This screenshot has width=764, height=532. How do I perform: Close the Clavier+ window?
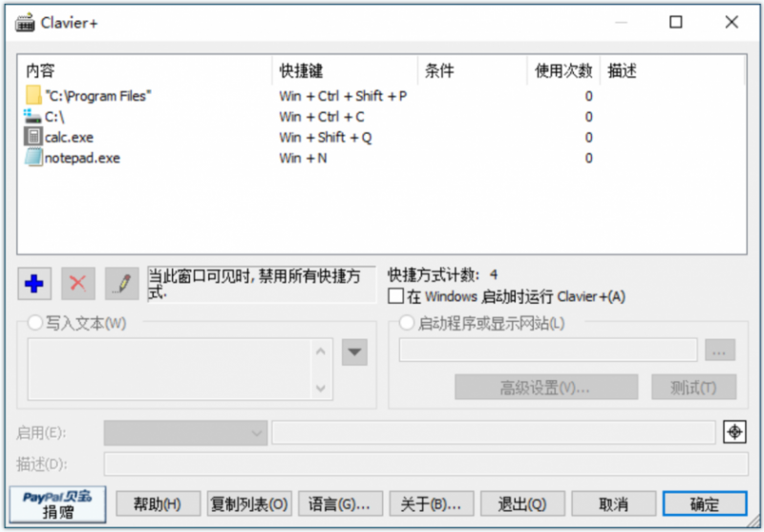coord(732,22)
